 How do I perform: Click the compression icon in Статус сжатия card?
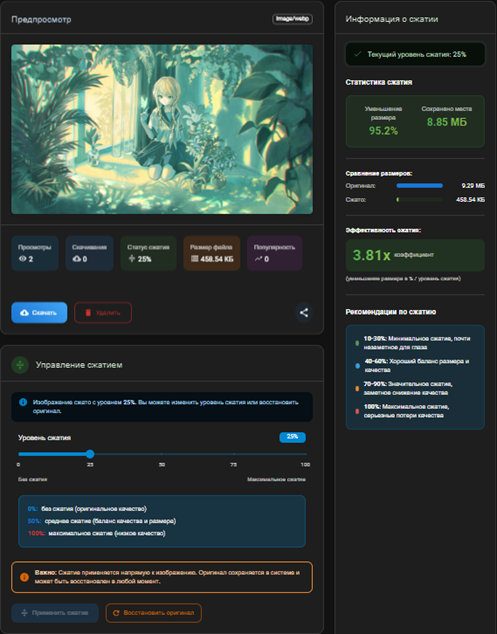pyautogui.click(x=131, y=258)
